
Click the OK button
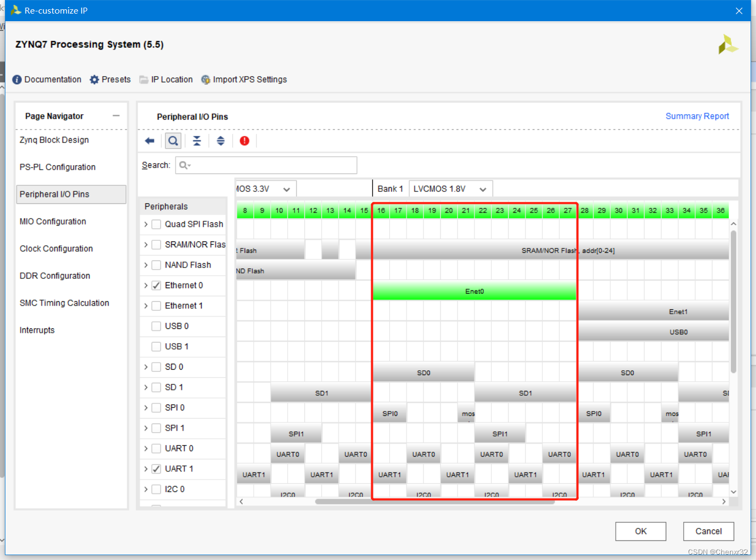[641, 531]
